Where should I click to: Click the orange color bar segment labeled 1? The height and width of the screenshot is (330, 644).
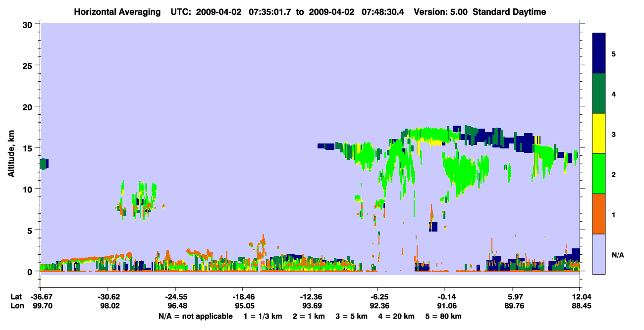599,214
